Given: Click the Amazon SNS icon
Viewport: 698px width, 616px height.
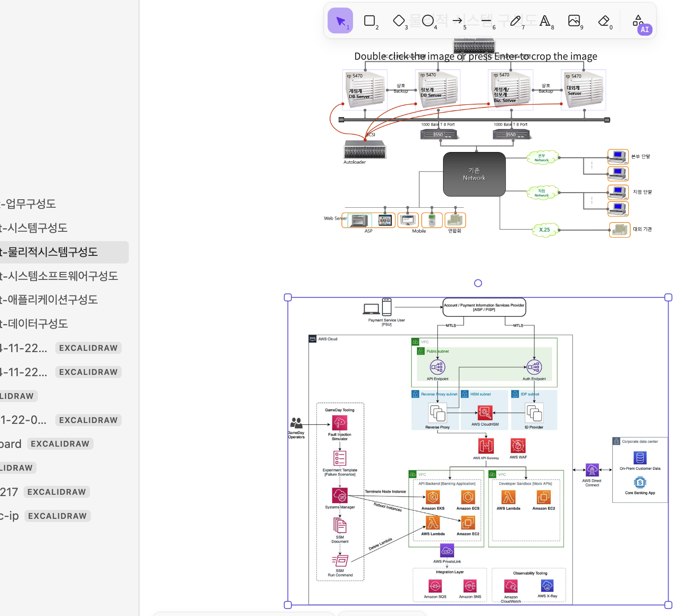Looking at the screenshot, I should (470, 586).
